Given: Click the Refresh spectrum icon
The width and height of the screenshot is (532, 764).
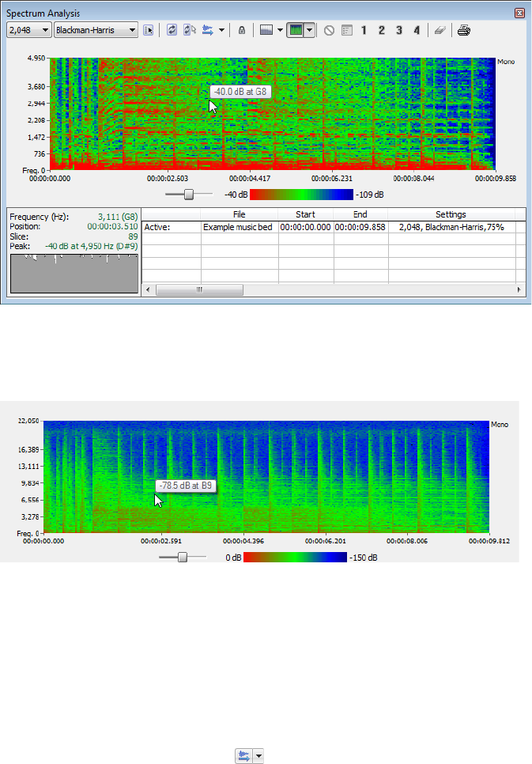Looking at the screenshot, I should pos(173,30).
